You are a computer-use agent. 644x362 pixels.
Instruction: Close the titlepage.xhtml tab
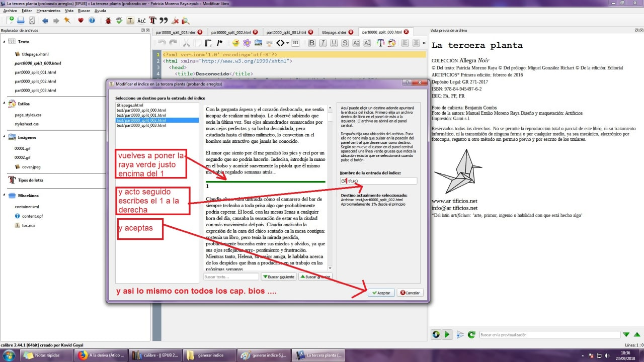coord(351,32)
